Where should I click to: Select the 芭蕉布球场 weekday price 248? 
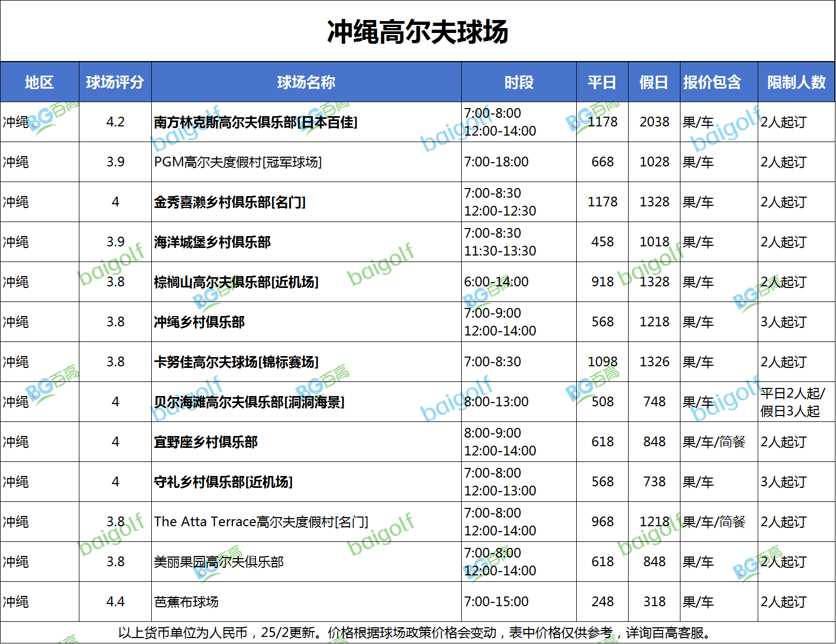point(602,602)
